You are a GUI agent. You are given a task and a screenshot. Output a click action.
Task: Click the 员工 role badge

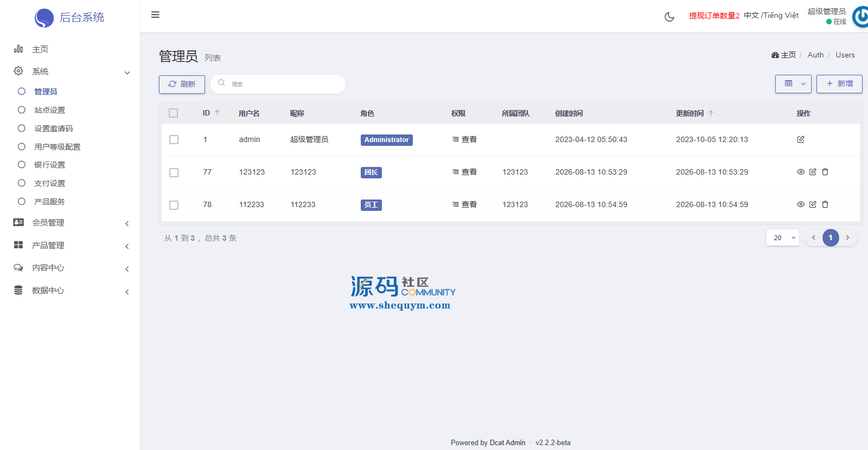(371, 205)
